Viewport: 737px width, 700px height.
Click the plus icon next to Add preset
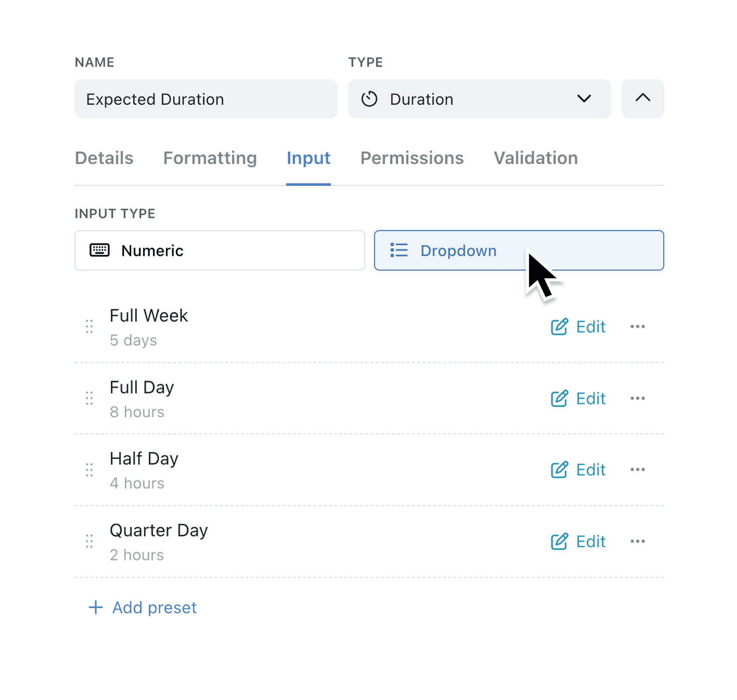tap(95, 607)
